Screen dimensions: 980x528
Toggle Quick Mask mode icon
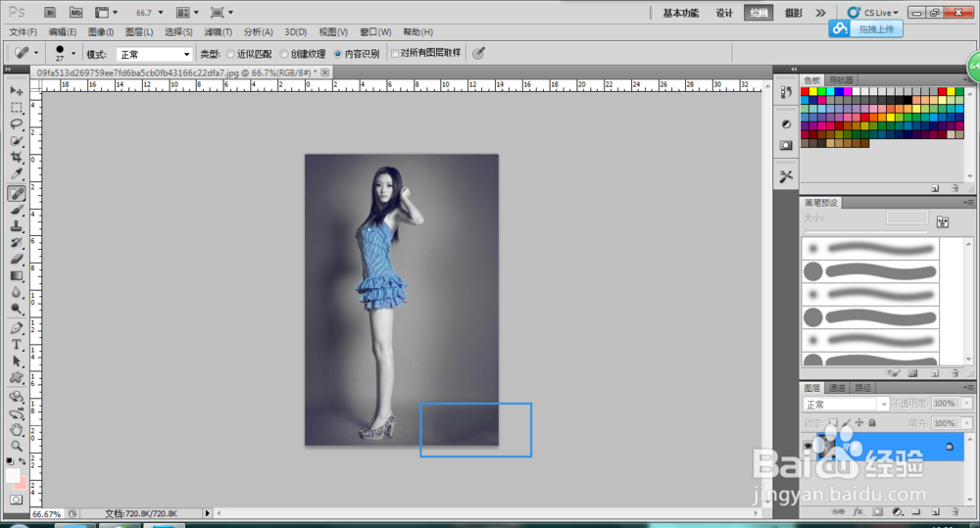pos(17,500)
